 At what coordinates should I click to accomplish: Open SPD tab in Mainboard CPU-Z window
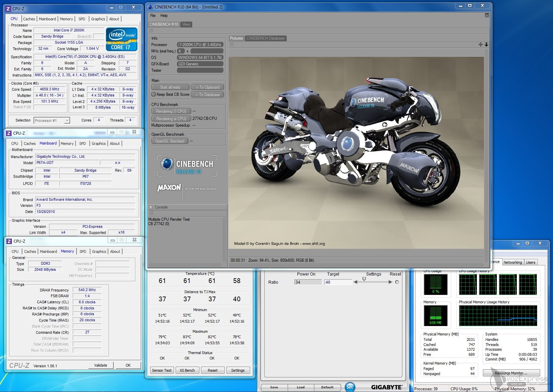pos(83,144)
